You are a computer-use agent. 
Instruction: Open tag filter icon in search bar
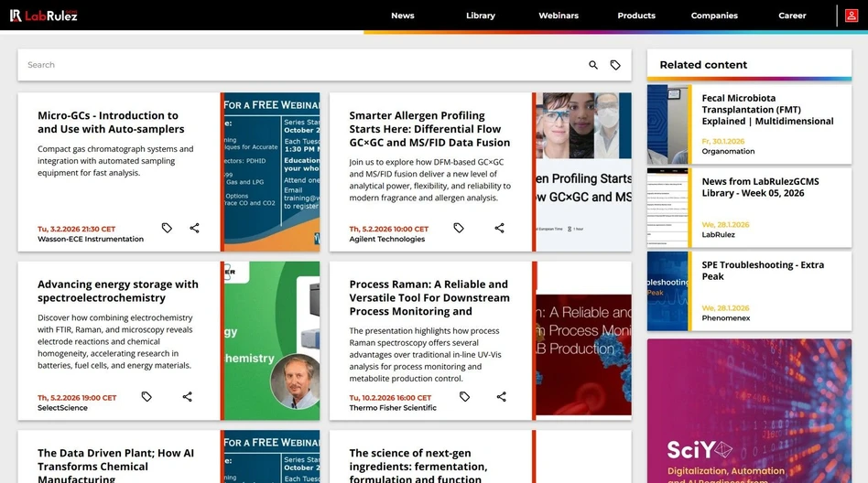tap(615, 65)
